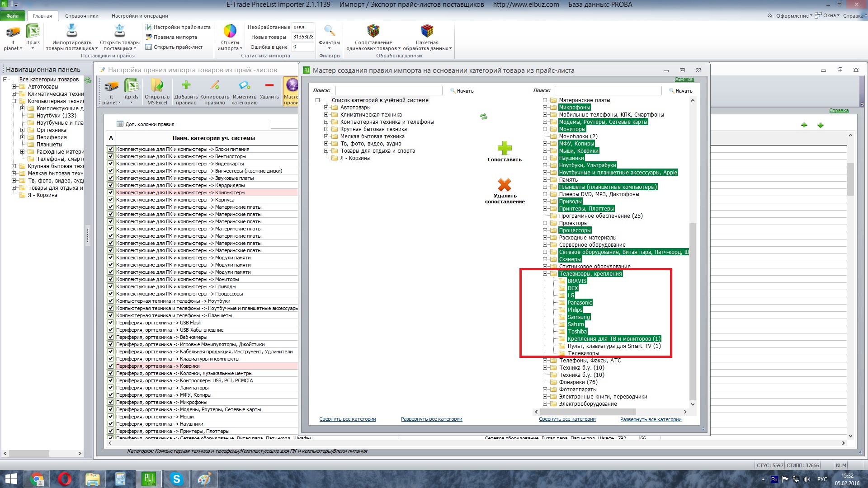
Task: Click the green plus Сопоставить icon
Action: pyautogui.click(x=505, y=148)
